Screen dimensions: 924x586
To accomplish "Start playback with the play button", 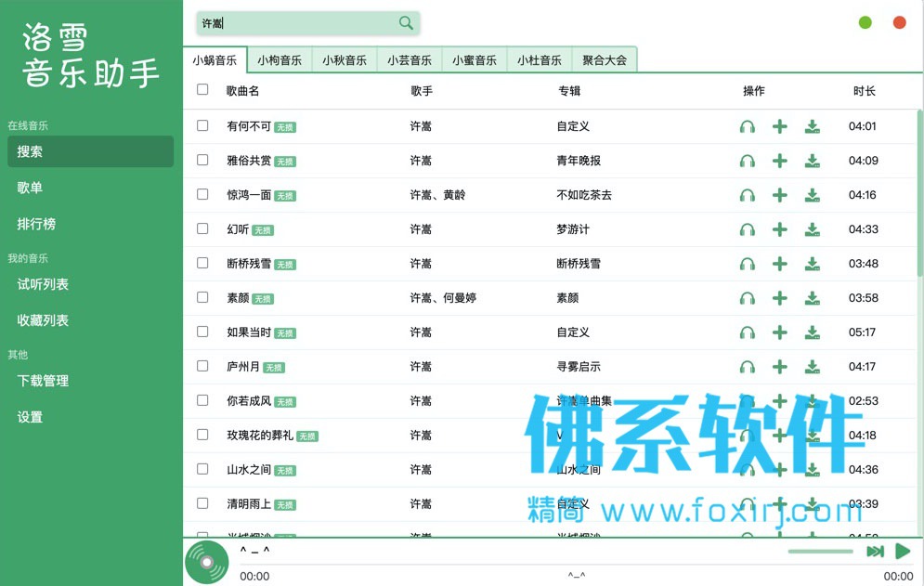I will 903,552.
